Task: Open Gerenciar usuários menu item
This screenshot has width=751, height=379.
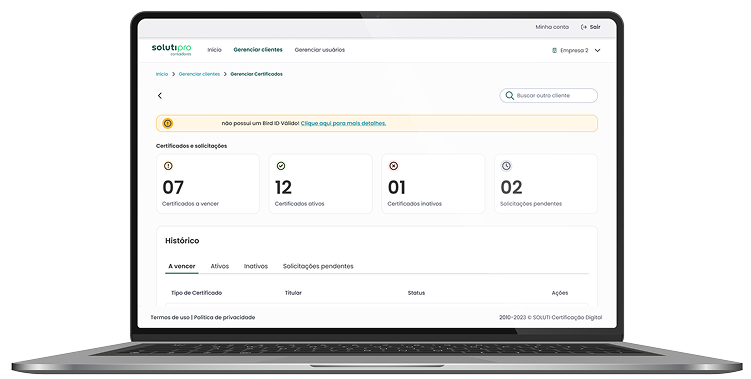Action: click(319, 50)
